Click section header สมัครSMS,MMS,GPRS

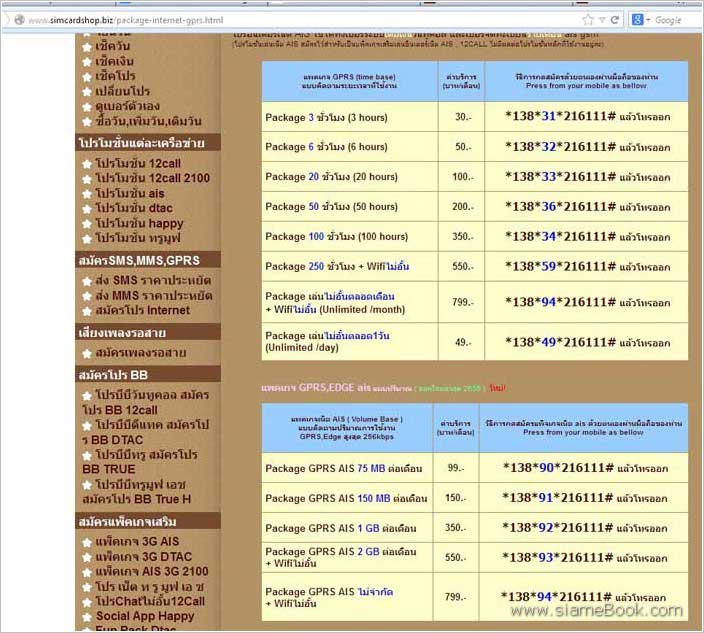148,260
